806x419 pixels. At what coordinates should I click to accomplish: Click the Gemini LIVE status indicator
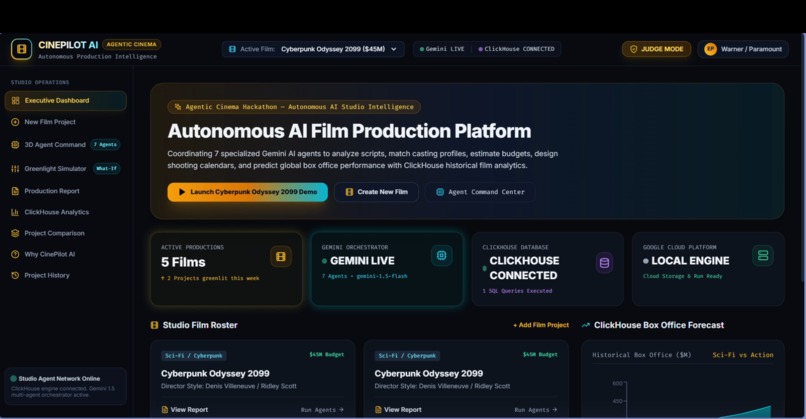[x=442, y=49]
